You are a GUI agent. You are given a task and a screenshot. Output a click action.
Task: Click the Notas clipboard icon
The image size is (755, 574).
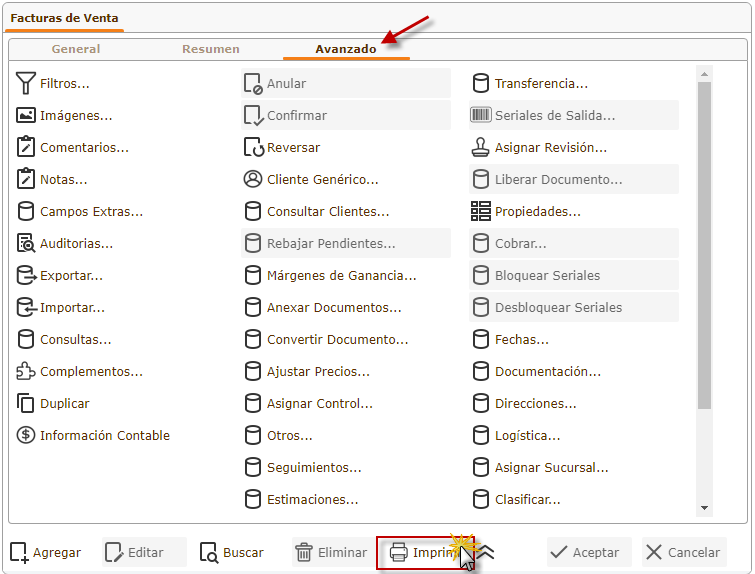point(26,179)
